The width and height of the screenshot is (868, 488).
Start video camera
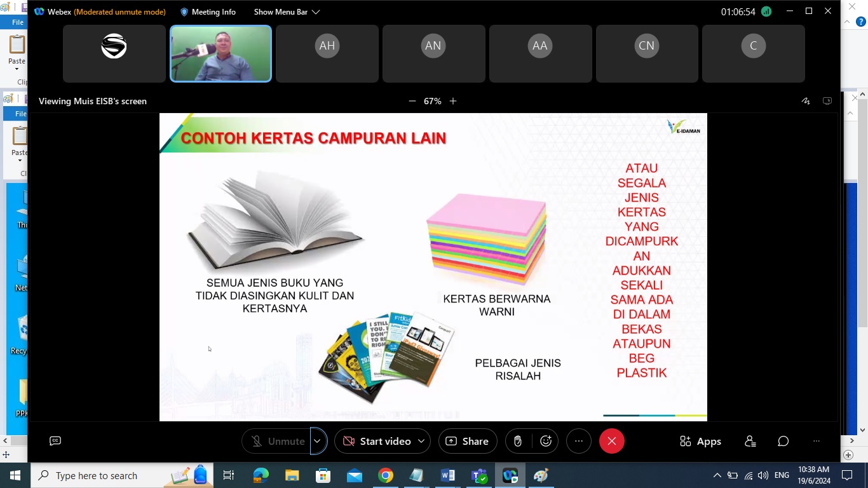[377, 441]
